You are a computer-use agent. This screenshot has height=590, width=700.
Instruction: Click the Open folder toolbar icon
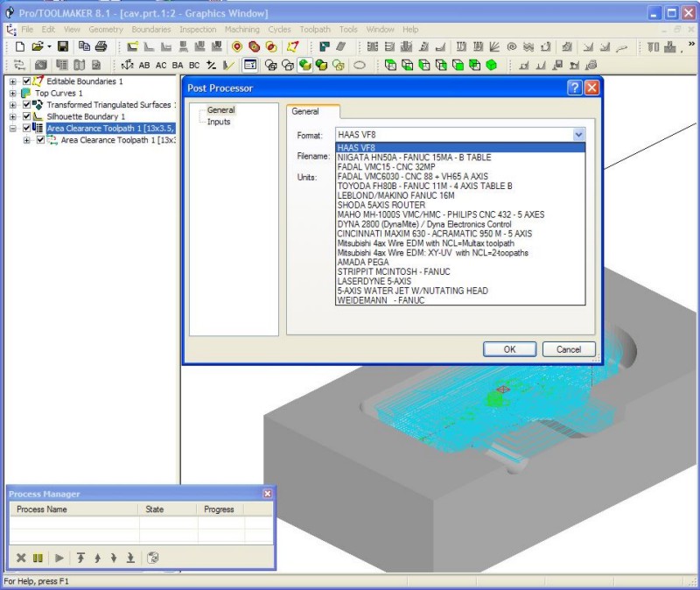[38, 46]
